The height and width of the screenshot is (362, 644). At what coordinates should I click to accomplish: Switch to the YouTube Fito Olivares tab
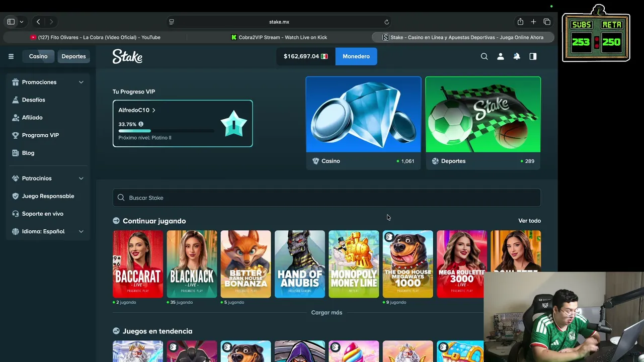[96, 37]
